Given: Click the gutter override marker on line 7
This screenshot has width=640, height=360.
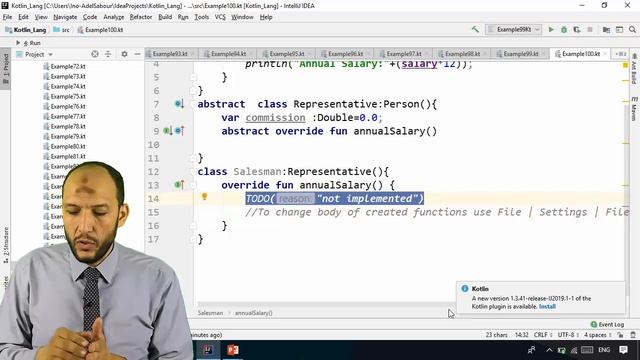Looking at the screenshot, I should point(179,104).
